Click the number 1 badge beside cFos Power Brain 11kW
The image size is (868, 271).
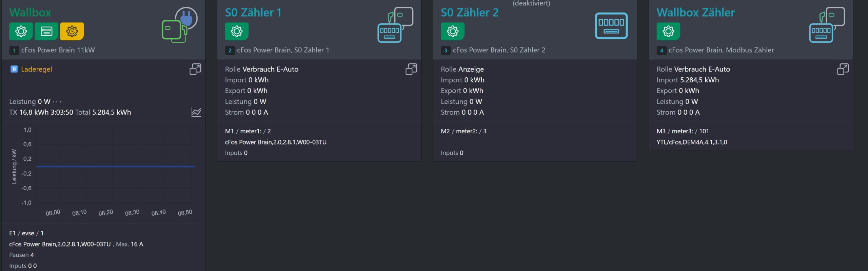(x=14, y=51)
